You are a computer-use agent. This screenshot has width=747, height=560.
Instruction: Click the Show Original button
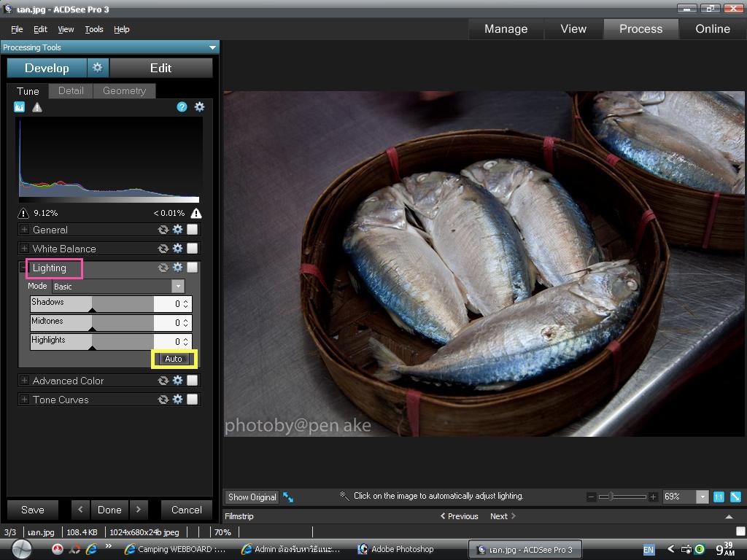point(252,497)
